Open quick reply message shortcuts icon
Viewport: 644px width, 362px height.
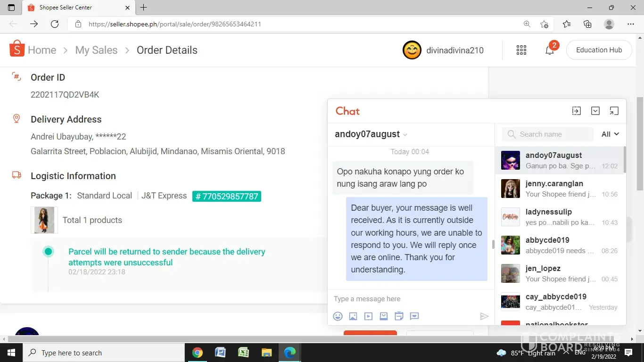tap(414, 316)
